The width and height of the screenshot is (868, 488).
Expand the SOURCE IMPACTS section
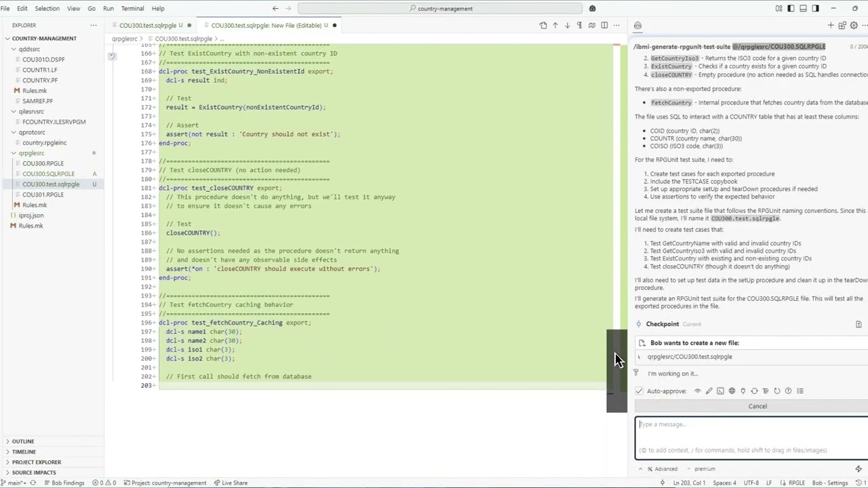point(34,472)
